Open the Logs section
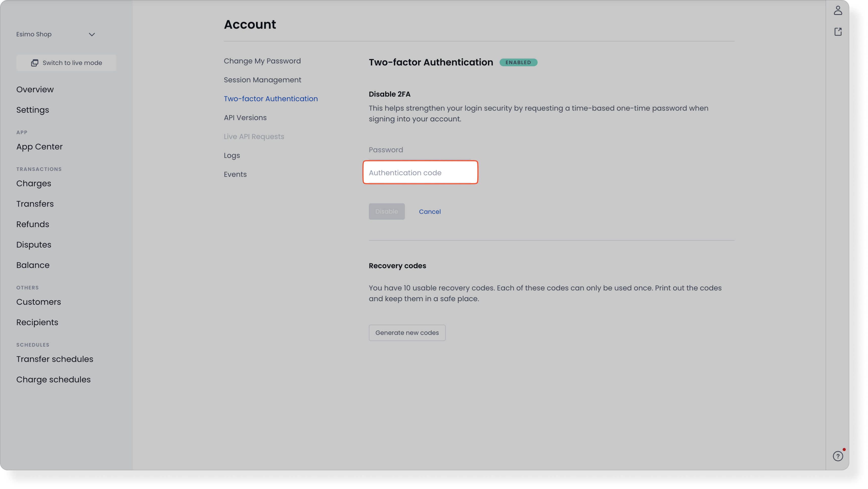Screen dimensions: 868x489 (232, 155)
